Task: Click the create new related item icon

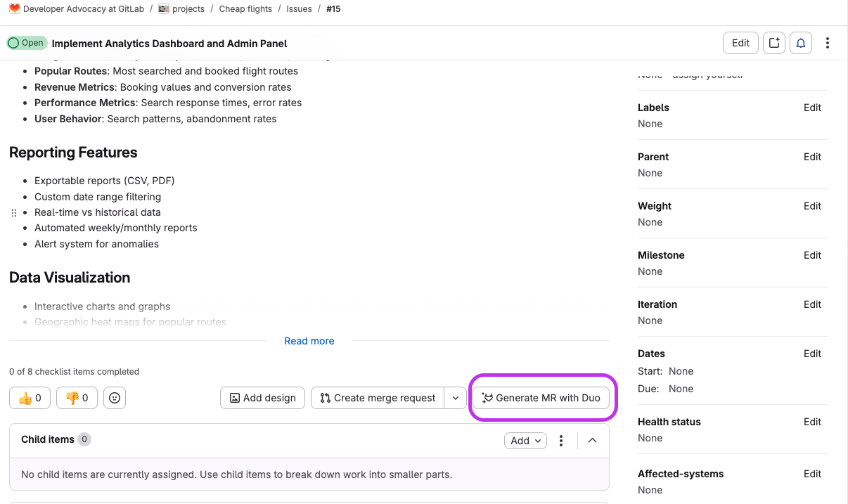Action: (773, 42)
